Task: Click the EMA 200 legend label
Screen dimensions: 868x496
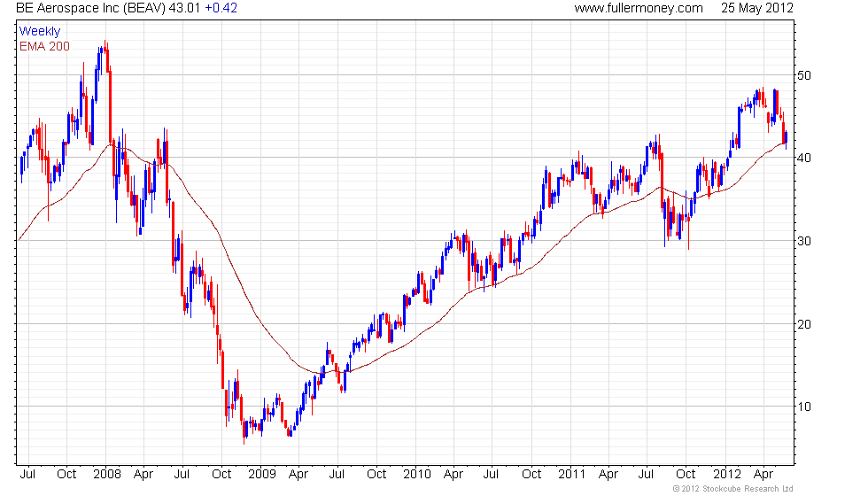Action: pyautogui.click(x=45, y=46)
